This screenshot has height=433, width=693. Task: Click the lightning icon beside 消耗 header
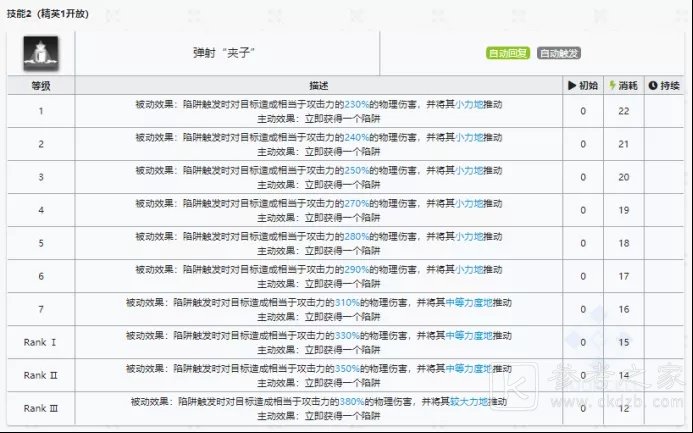[613, 85]
